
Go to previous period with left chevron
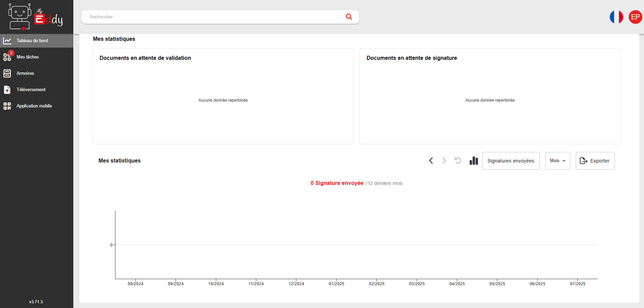[431, 160]
